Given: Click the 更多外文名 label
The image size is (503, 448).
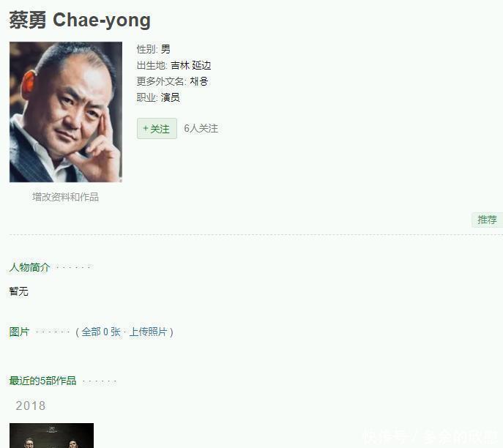Looking at the screenshot, I should (x=161, y=81).
